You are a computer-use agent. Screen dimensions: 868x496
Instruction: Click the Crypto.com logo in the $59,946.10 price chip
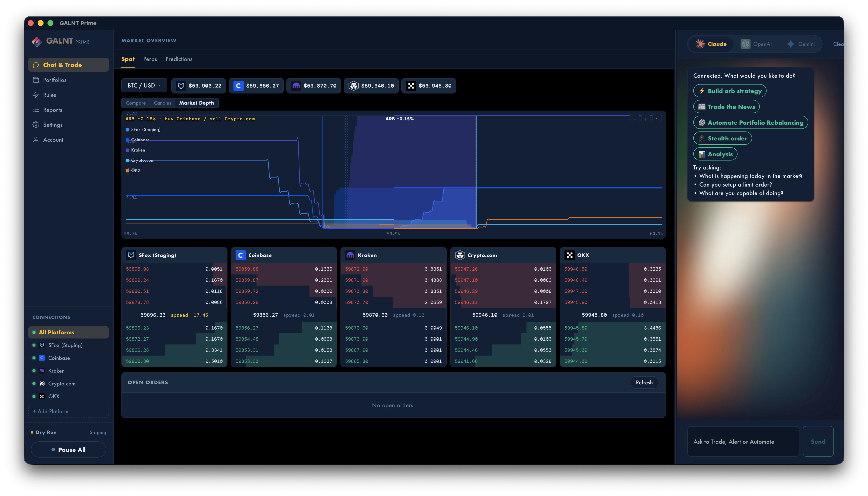tap(353, 86)
